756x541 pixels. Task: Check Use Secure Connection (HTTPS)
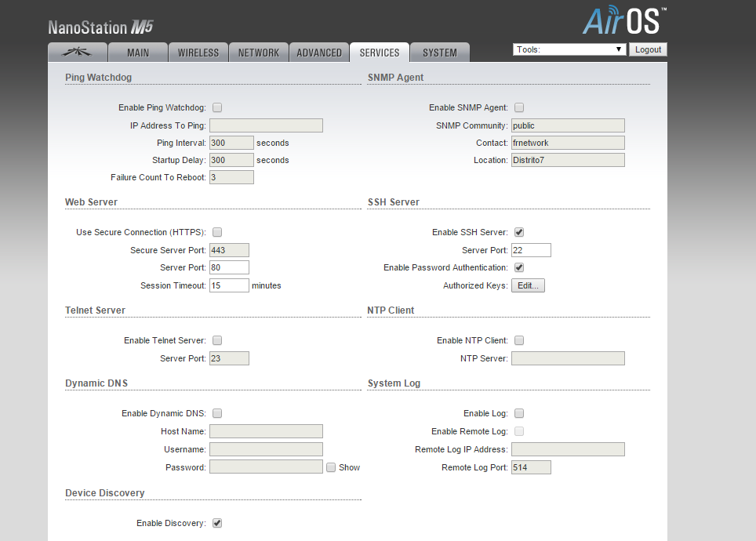pos(217,232)
